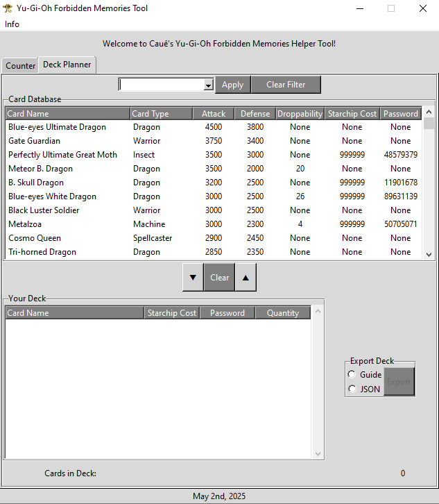Click the Export button
Screen dimensions: 439x504
(399, 382)
